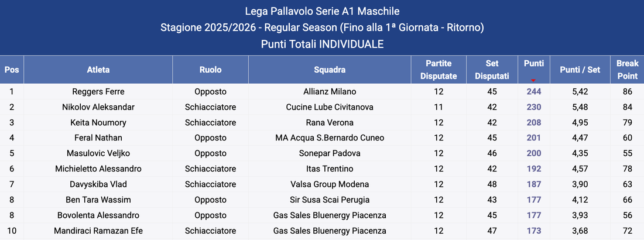
Task: Click the Punti / Set header
Action: tap(580, 70)
